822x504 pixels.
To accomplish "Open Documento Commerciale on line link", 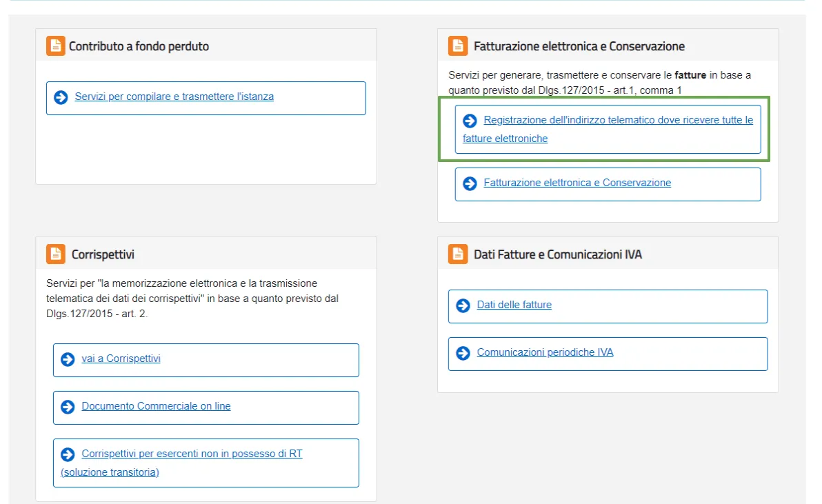I will pyautogui.click(x=156, y=406).
